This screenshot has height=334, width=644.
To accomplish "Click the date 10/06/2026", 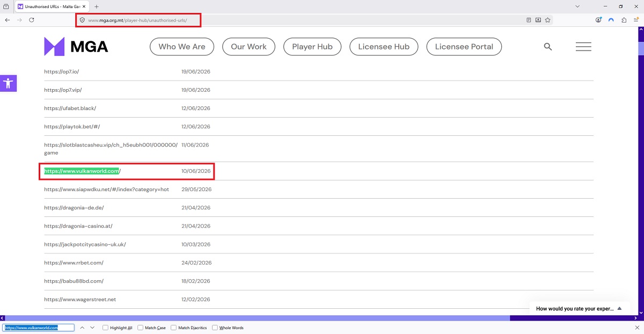I will [x=196, y=171].
